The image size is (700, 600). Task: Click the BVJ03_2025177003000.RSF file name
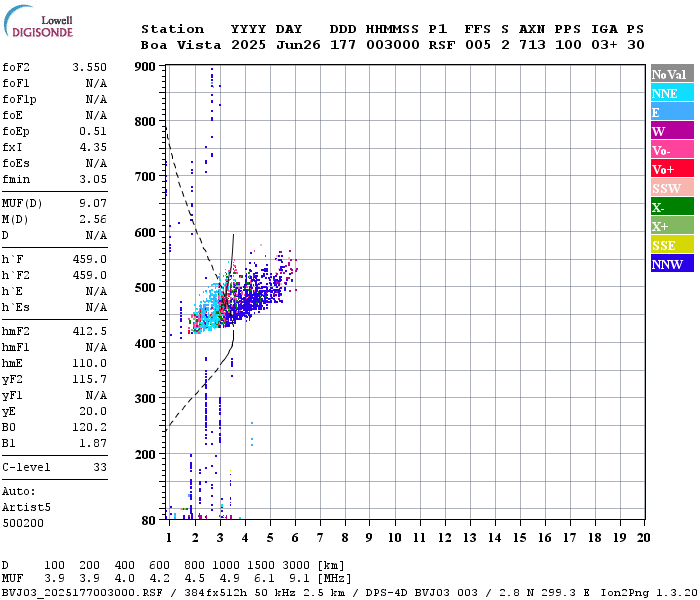point(82,593)
